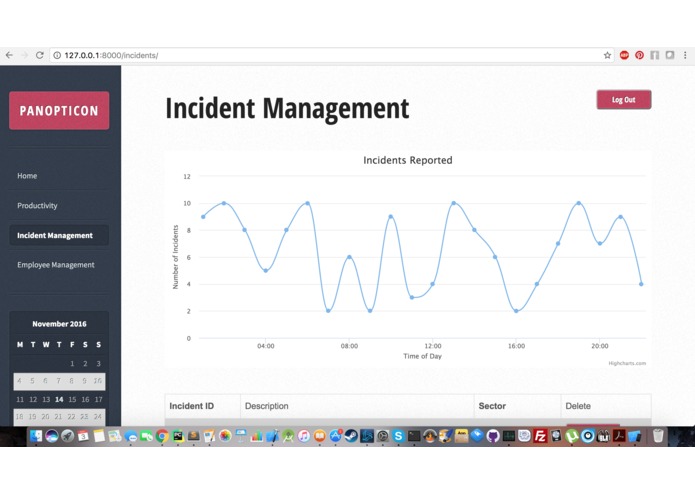Select Employee Management in the sidebar
Screen dimensions: 695x494
pyautogui.click(x=56, y=265)
